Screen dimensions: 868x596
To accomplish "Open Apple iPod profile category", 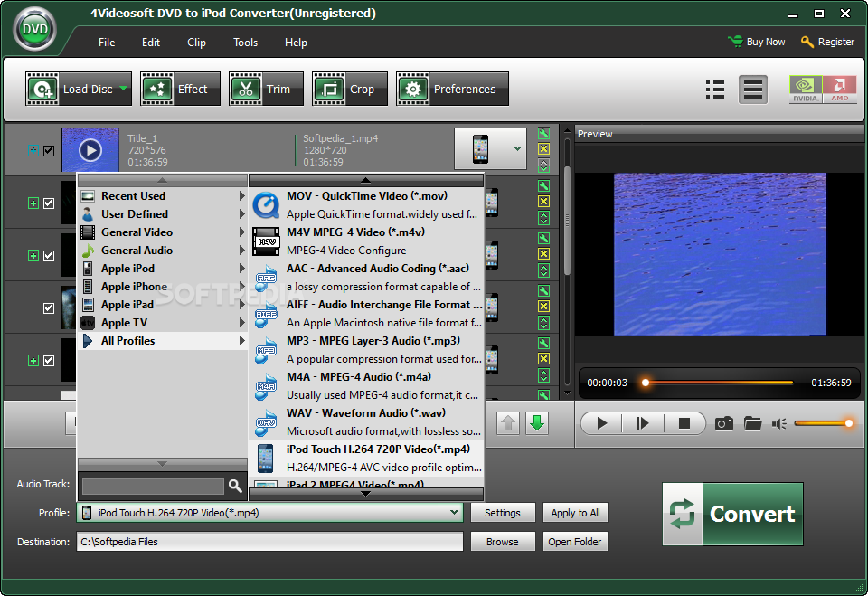I will pos(162,269).
